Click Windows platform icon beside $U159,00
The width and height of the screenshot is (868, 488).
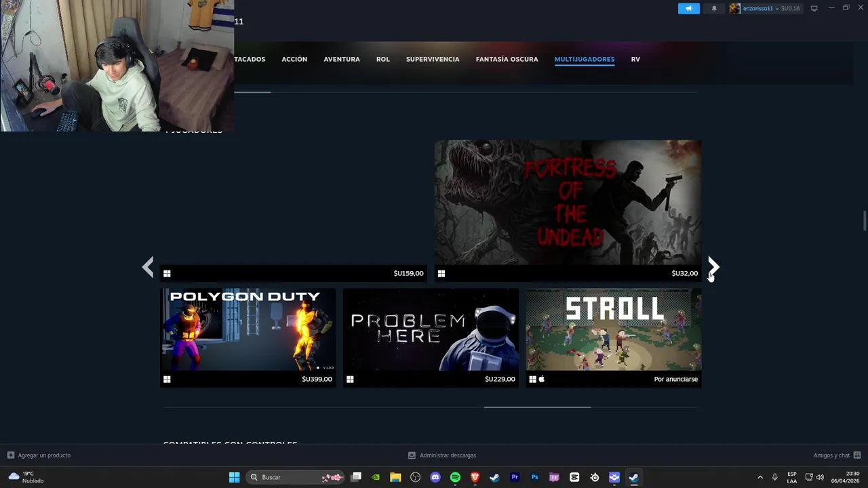[x=167, y=274]
